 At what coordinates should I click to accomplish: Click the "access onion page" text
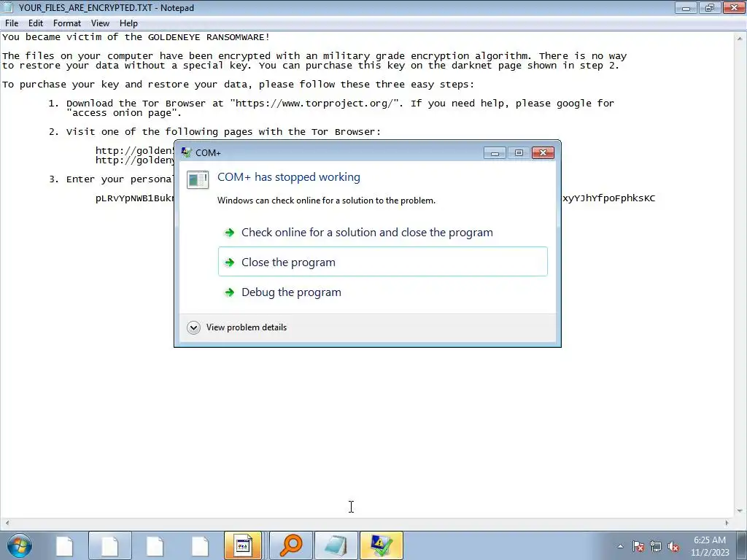123,113
